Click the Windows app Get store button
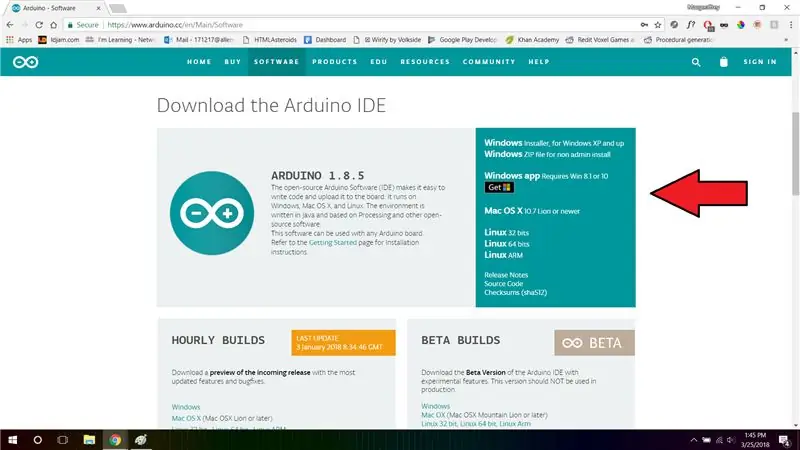800x450 pixels. (x=499, y=187)
